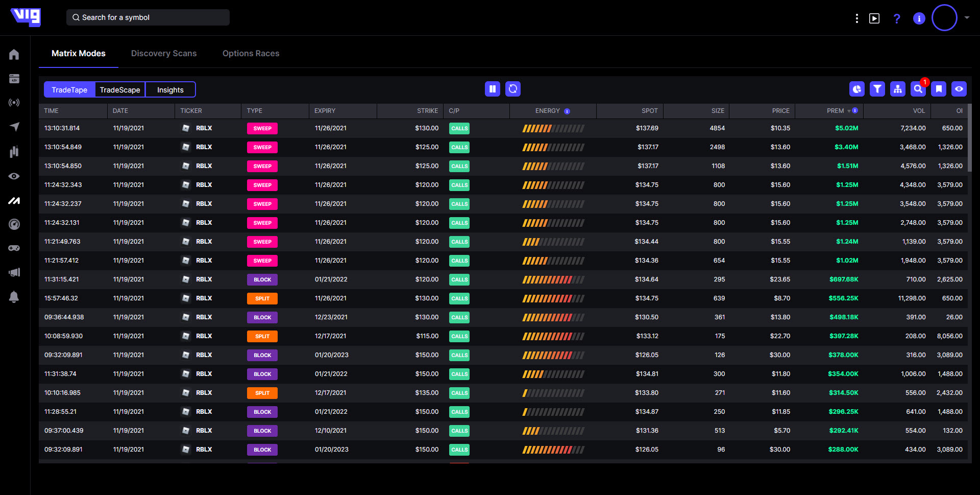This screenshot has width=980, height=495.
Task: Open the bell alerts sidebar icon
Action: (14, 297)
